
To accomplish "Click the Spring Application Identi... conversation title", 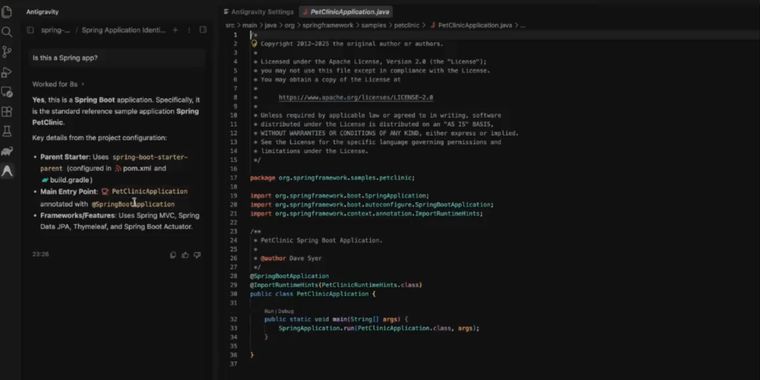I will (x=124, y=30).
